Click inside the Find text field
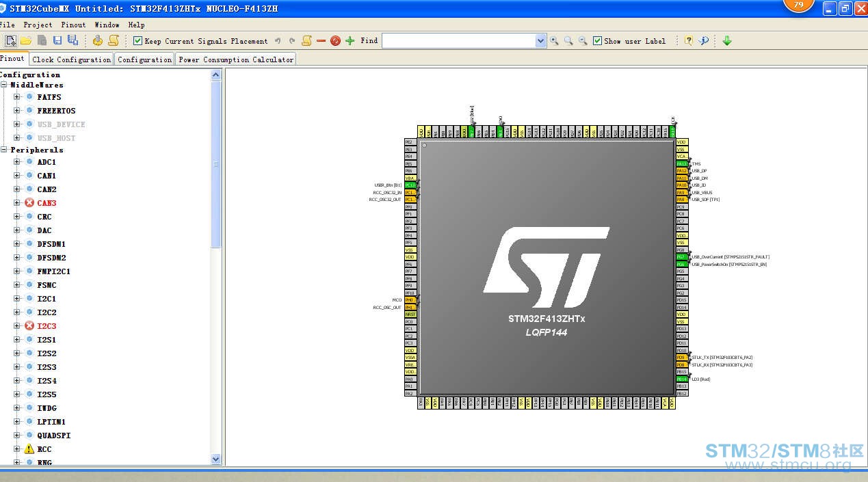This screenshot has width=868, height=482. [x=459, y=41]
